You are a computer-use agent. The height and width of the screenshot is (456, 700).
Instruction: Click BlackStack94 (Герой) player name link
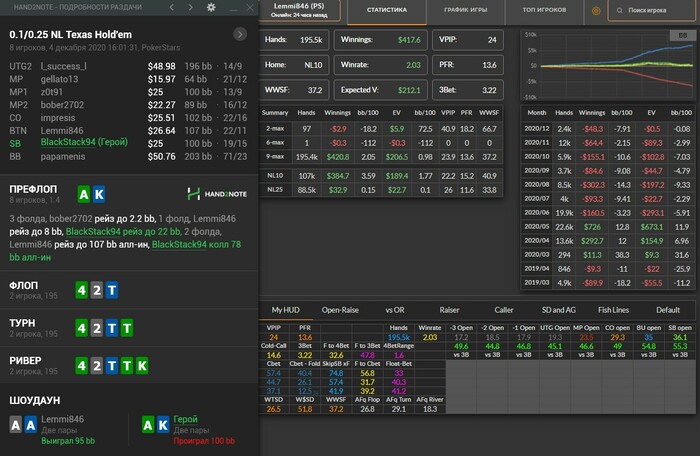pos(84,142)
